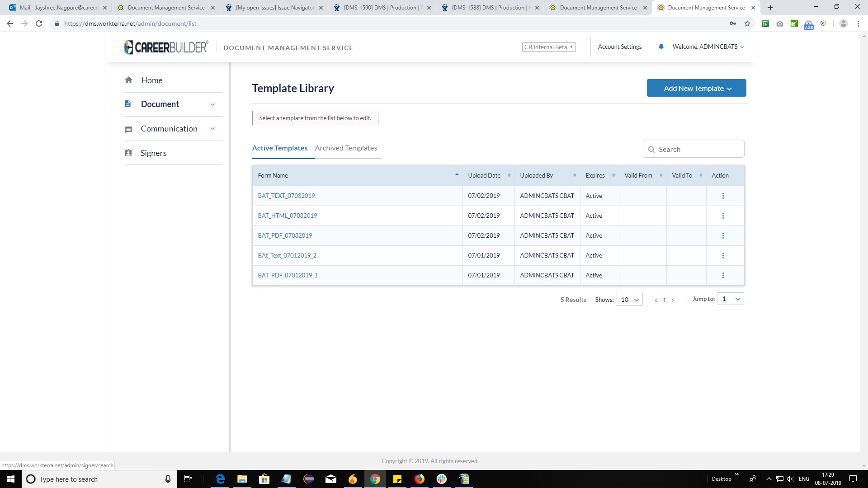
Task: Expand the Document sidebar menu
Action: tap(212, 104)
